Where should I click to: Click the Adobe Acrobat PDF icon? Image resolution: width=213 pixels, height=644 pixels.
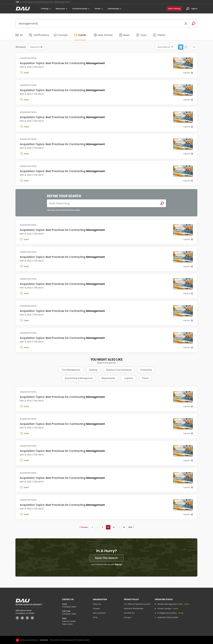point(18,640)
